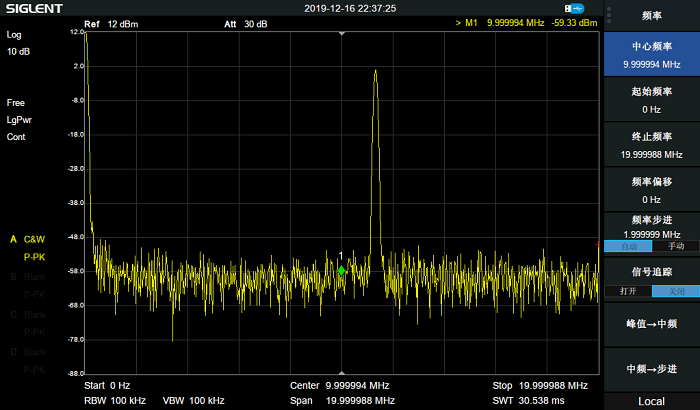Select the 终止频率 softkey
This screenshot has height=410, width=700.
(652, 145)
